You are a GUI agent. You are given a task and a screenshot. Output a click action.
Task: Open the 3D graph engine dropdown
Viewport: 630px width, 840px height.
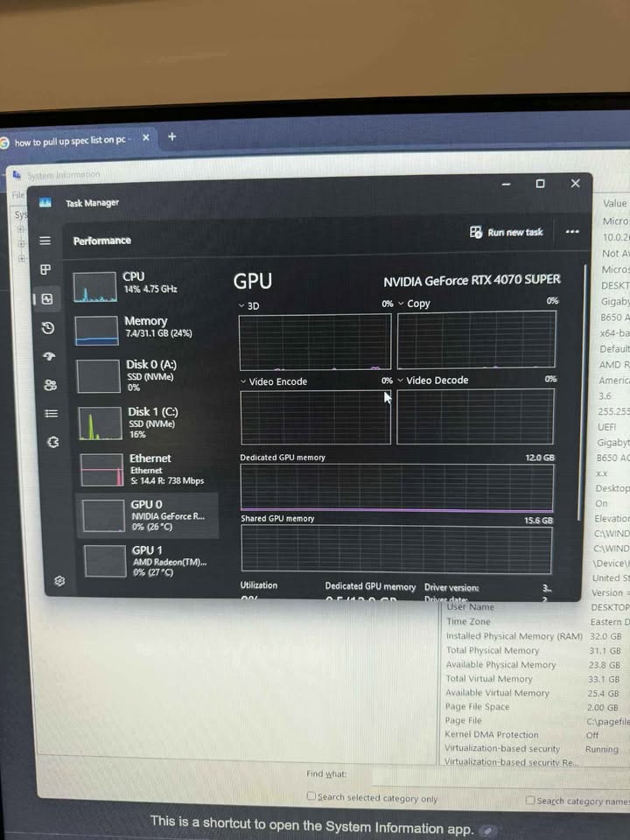click(241, 306)
